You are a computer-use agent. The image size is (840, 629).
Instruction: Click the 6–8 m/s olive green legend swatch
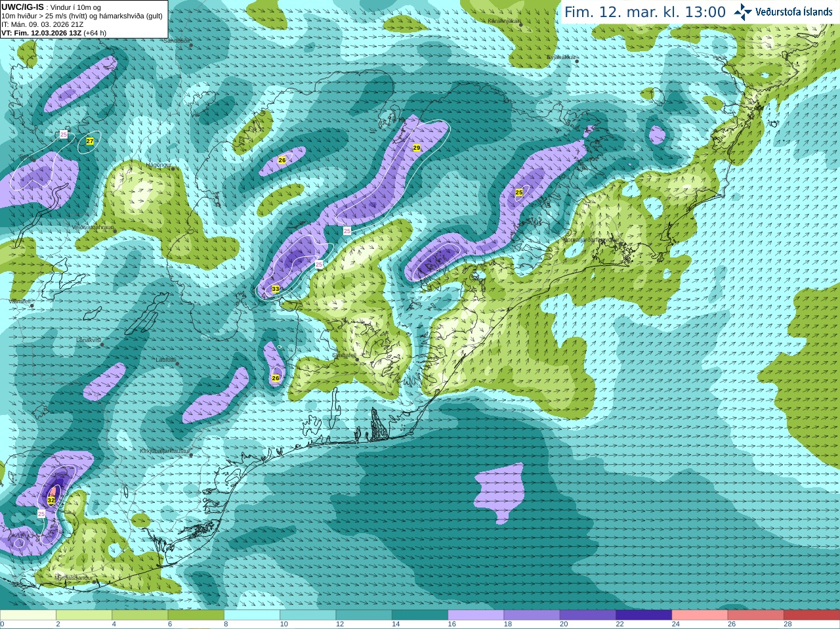point(196,615)
